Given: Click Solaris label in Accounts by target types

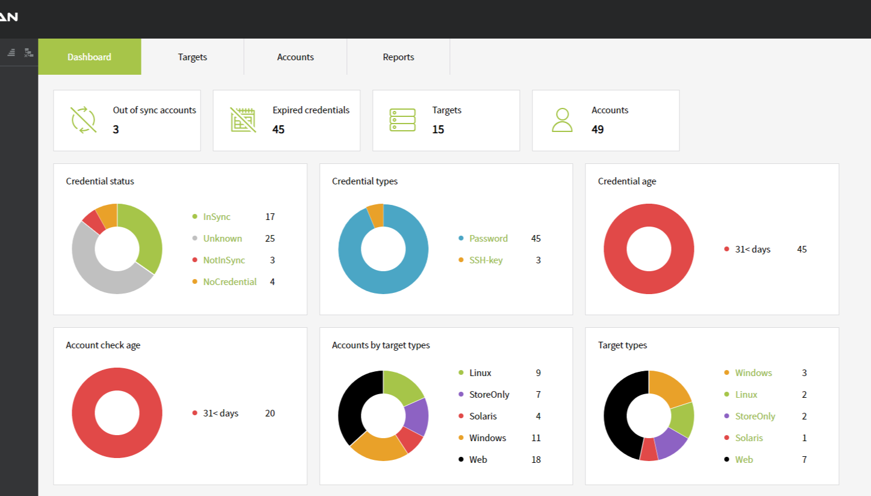Looking at the screenshot, I should [x=483, y=416].
